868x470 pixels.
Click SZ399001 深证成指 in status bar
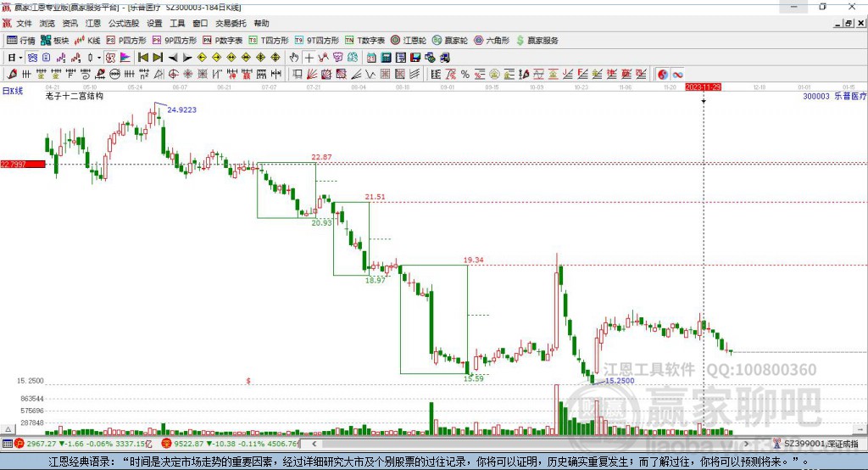tap(821, 444)
